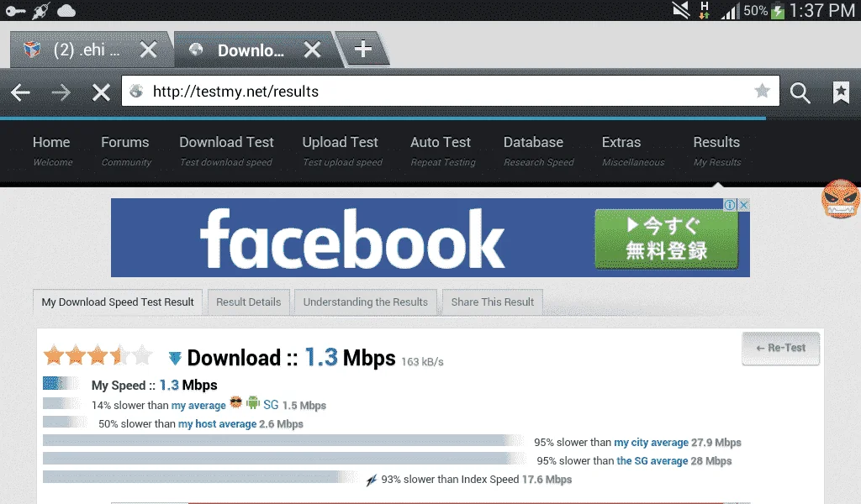This screenshot has width=861, height=504.
Task: Click the green Japanese signup button in ad
Action: (x=666, y=239)
